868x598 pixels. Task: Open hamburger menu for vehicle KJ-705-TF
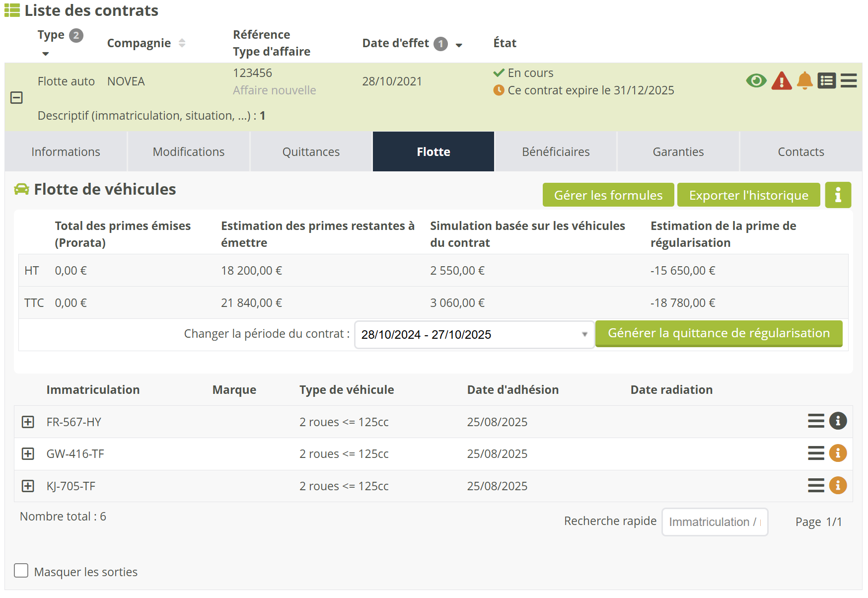(815, 485)
